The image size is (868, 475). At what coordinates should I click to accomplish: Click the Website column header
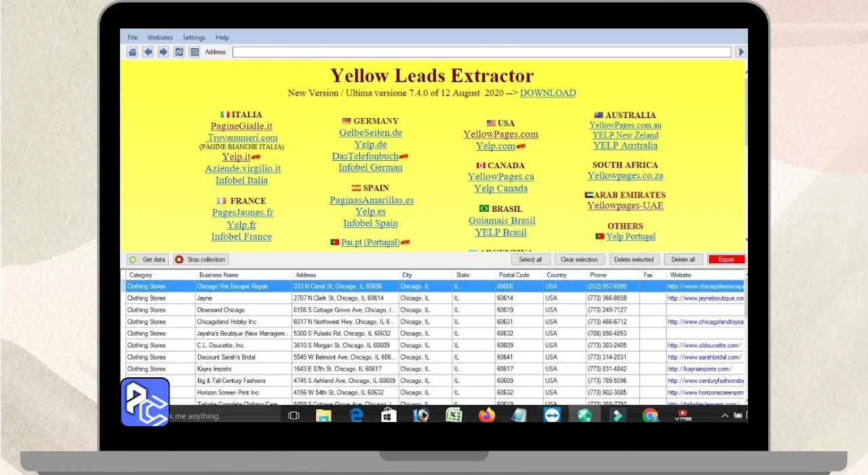(x=705, y=275)
